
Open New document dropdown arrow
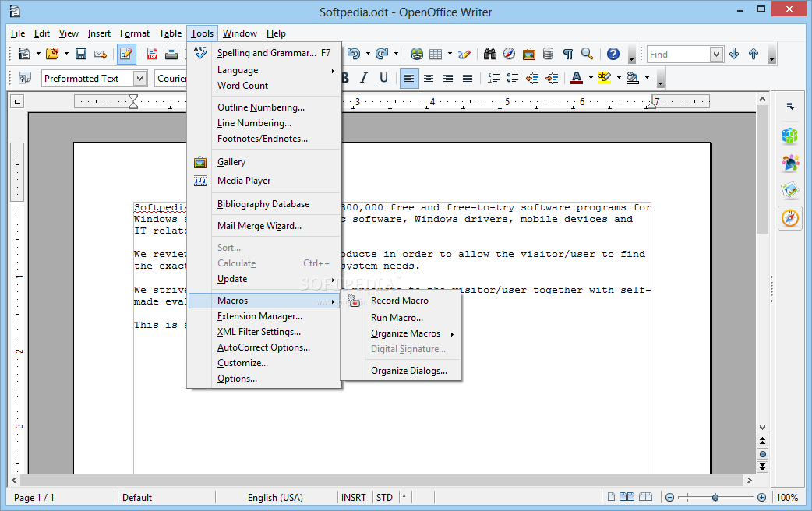coord(38,54)
